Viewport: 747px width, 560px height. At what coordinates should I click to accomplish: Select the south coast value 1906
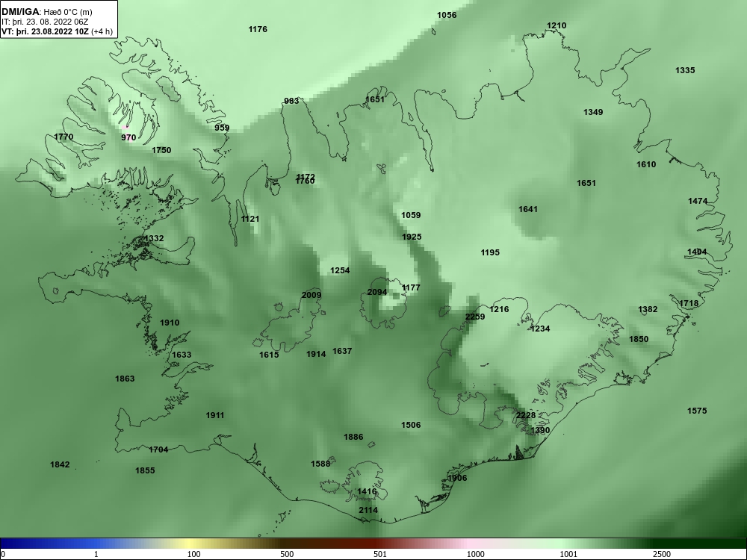(x=457, y=478)
